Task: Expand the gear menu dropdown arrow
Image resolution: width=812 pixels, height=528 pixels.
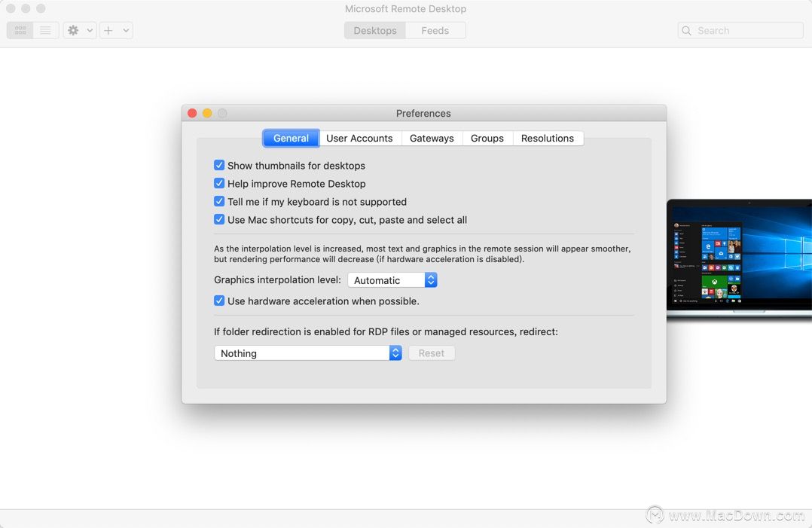Action: 90,31
